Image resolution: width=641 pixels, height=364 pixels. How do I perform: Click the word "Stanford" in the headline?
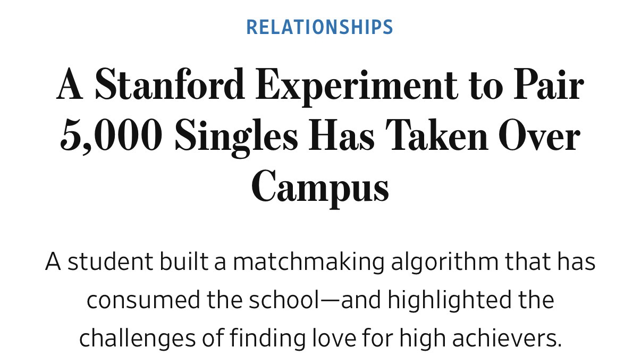tap(170, 86)
